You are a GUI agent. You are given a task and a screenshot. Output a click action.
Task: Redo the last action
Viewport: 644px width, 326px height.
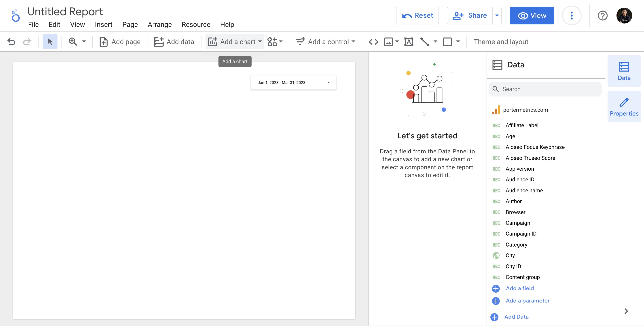pos(27,42)
